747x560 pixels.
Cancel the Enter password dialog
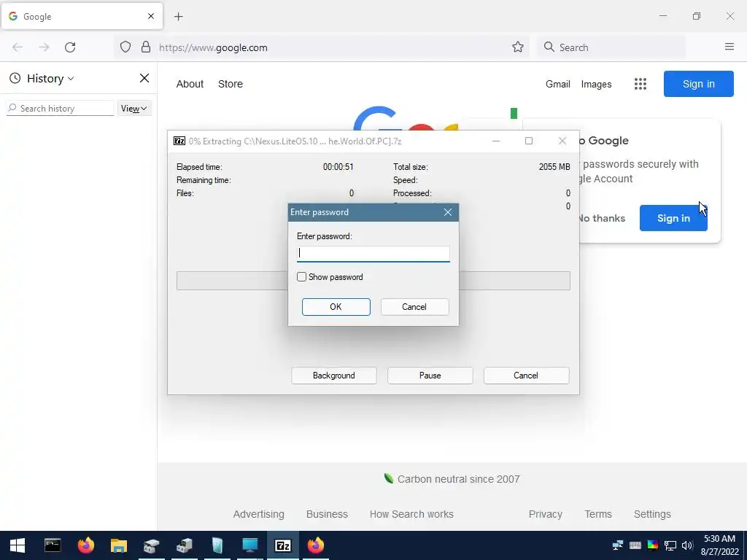(414, 307)
